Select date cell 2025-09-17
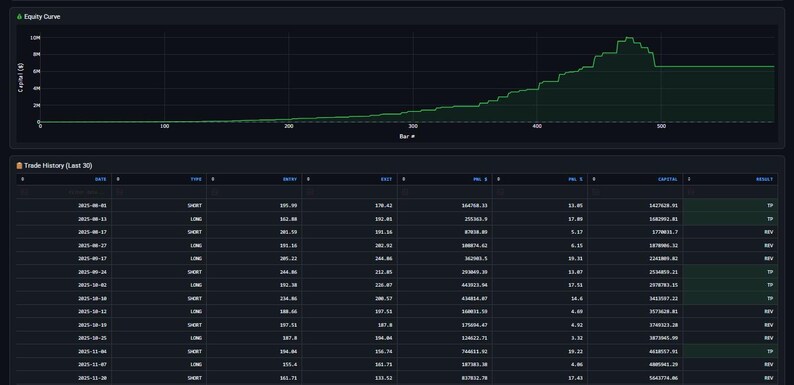 pos(92,258)
